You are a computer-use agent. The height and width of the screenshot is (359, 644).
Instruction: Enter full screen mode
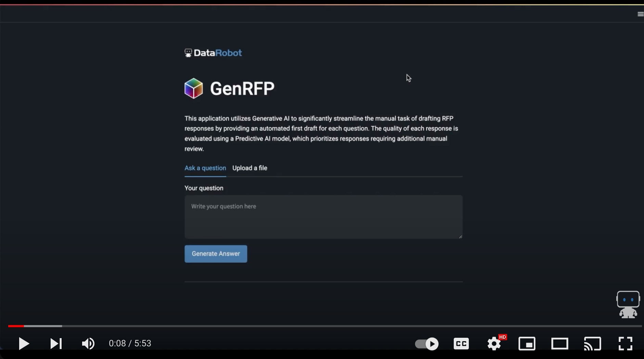click(626, 344)
